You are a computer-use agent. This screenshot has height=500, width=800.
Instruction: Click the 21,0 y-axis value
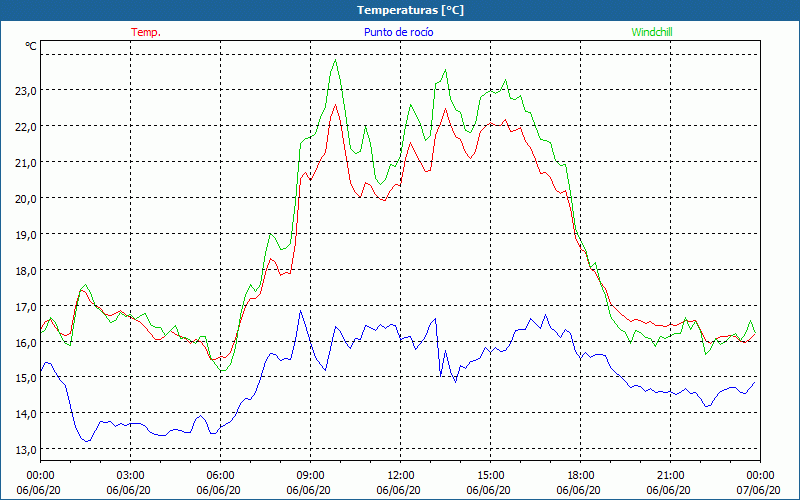click(26, 163)
